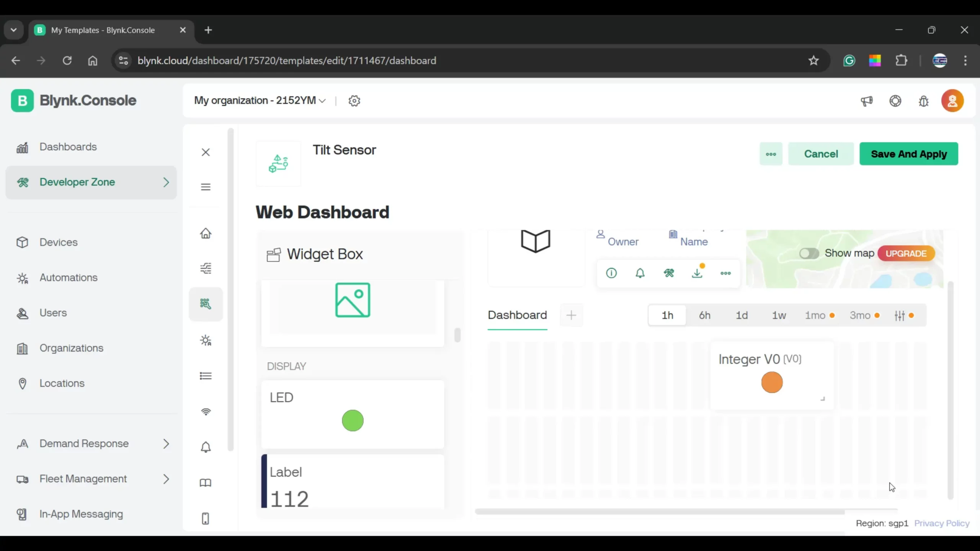
Task: Open the User Guides book icon in sidebar
Action: click(x=206, y=483)
